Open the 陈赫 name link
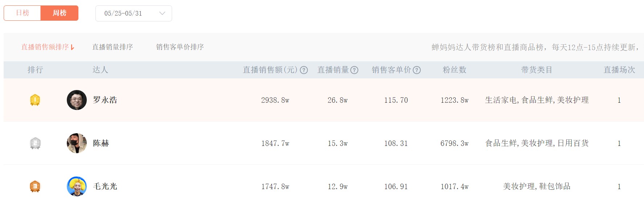The image size is (644, 204). (101, 143)
